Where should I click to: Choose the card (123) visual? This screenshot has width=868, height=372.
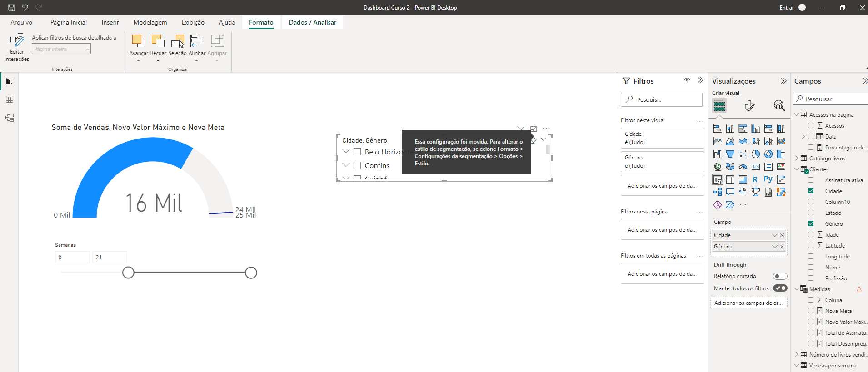(x=755, y=167)
